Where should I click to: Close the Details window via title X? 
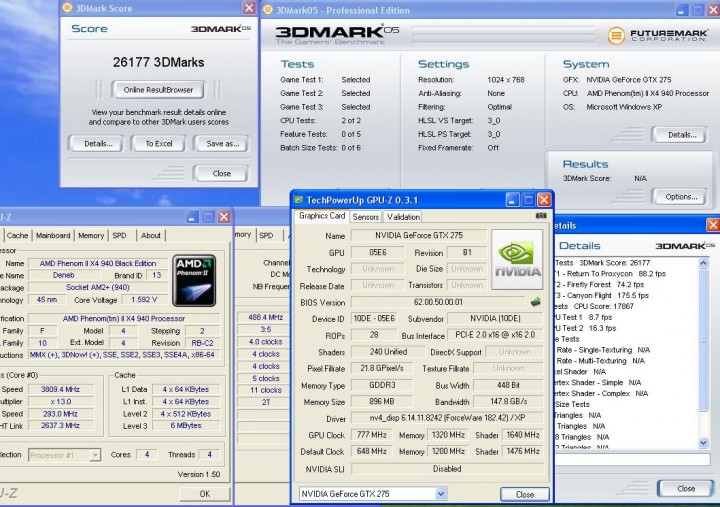(x=713, y=225)
